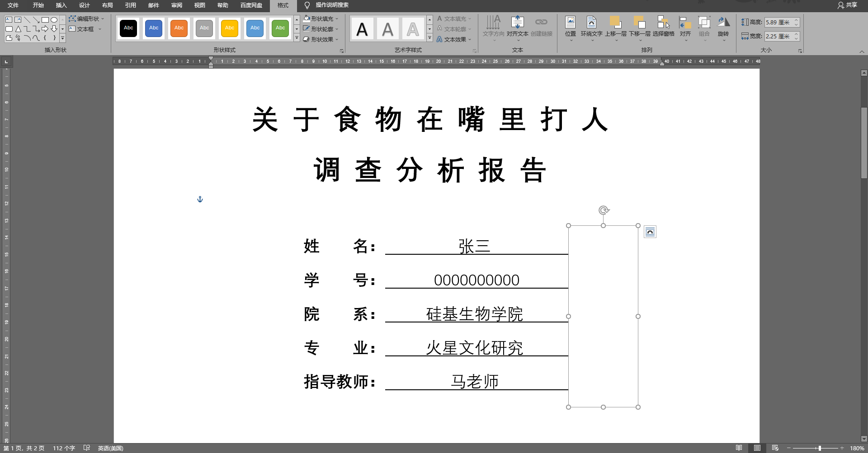This screenshot has width=868, height=453.
Task: Switch to the Insert (插入) tab
Action: tap(61, 5)
